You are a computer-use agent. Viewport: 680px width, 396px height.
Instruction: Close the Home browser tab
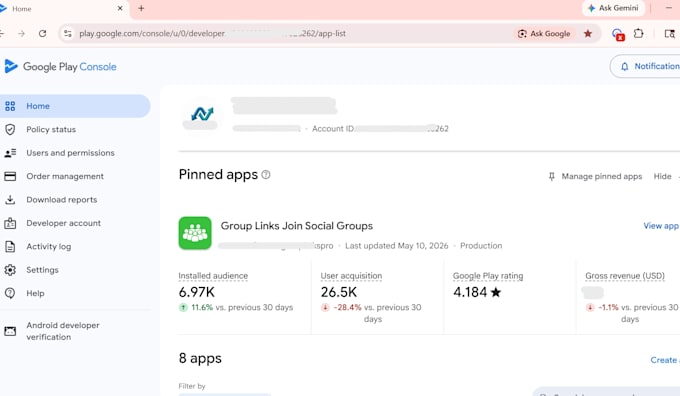point(120,8)
